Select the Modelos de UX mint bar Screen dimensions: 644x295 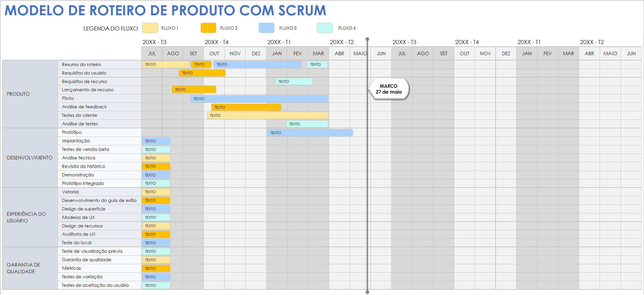pos(156,217)
